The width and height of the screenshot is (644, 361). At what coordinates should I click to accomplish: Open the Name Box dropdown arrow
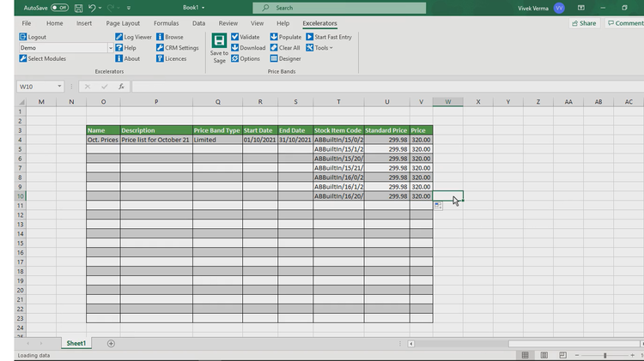(59, 87)
